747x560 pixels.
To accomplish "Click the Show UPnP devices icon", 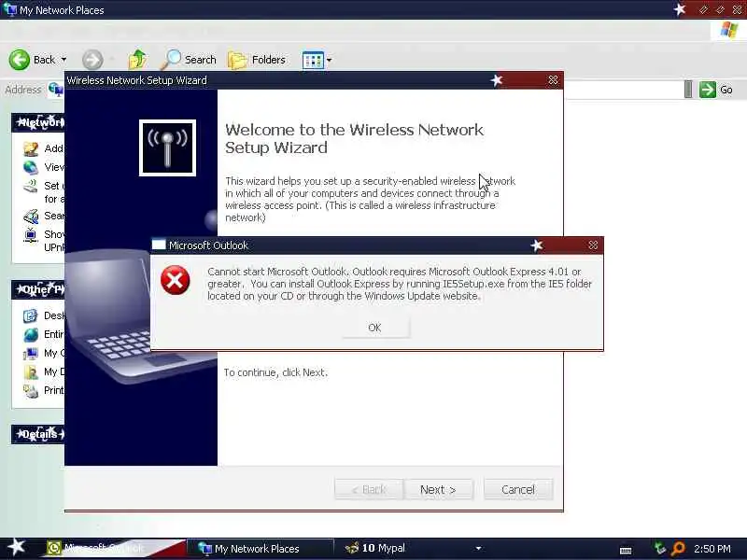I will (x=31, y=235).
